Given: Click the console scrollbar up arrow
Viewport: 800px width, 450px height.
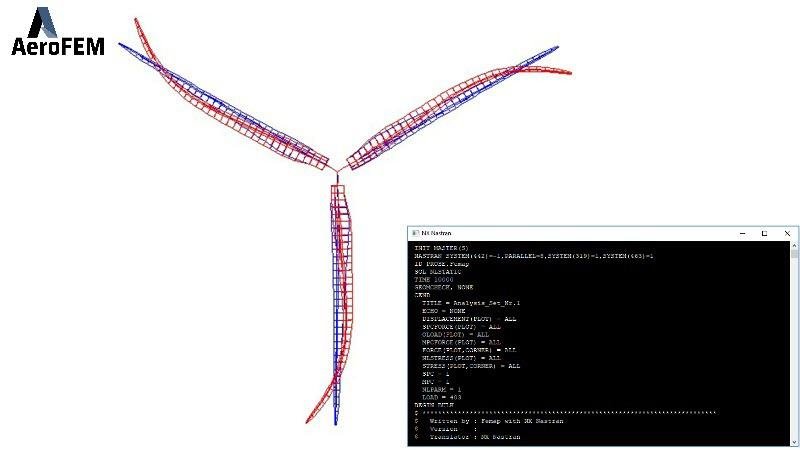Looking at the screenshot, I should (x=792, y=246).
